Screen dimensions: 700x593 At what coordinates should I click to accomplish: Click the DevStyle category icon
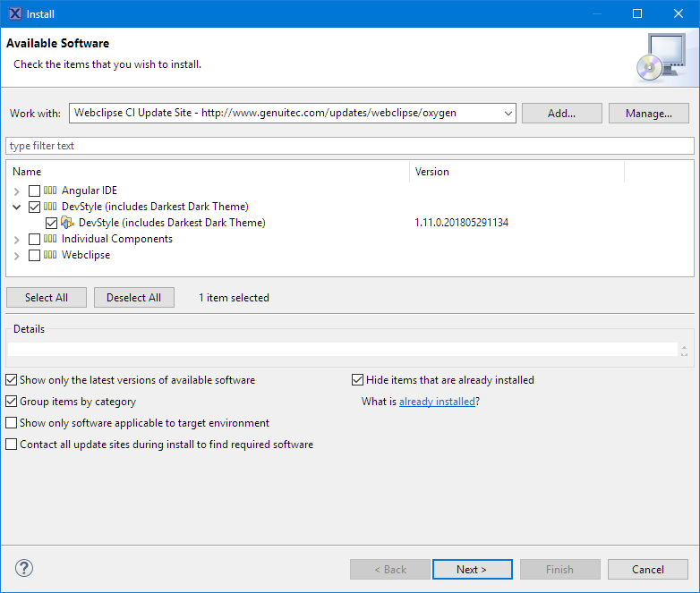(x=50, y=207)
